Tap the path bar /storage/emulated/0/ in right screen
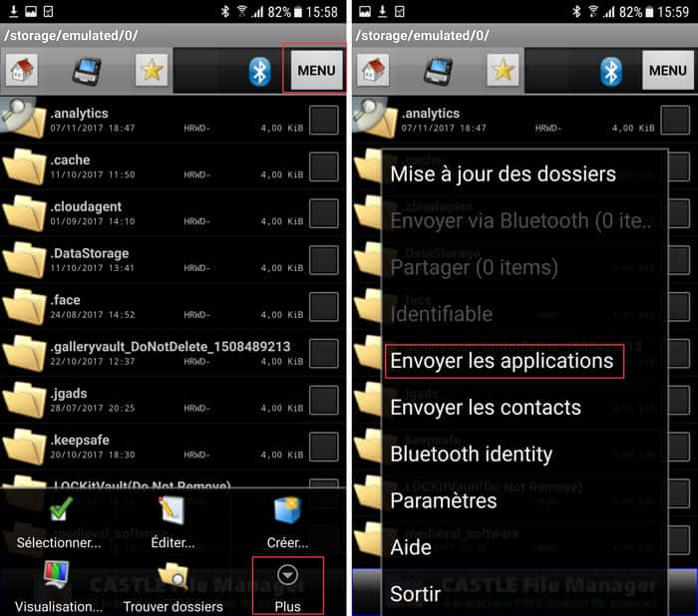Screen dimensions: 698x616 click(x=524, y=35)
